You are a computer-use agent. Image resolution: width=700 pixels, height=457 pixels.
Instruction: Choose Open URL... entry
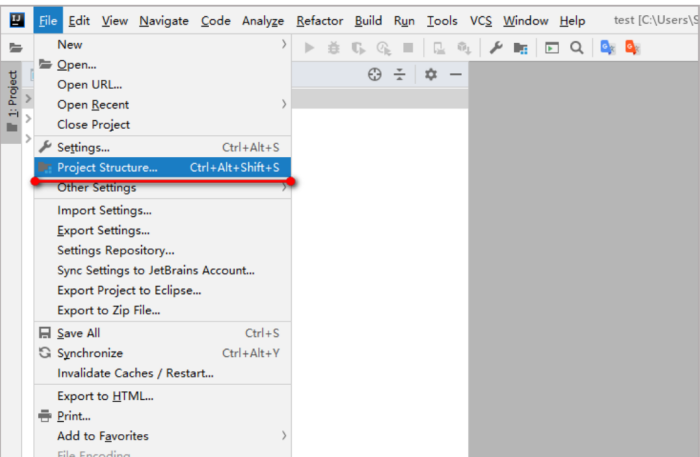(x=162, y=84)
